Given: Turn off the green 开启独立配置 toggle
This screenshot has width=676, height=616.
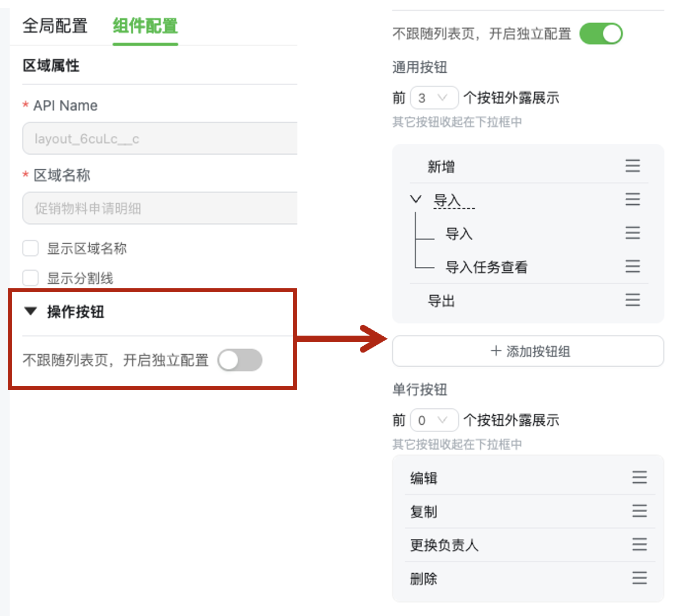Looking at the screenshot, I should click(601, 34).
